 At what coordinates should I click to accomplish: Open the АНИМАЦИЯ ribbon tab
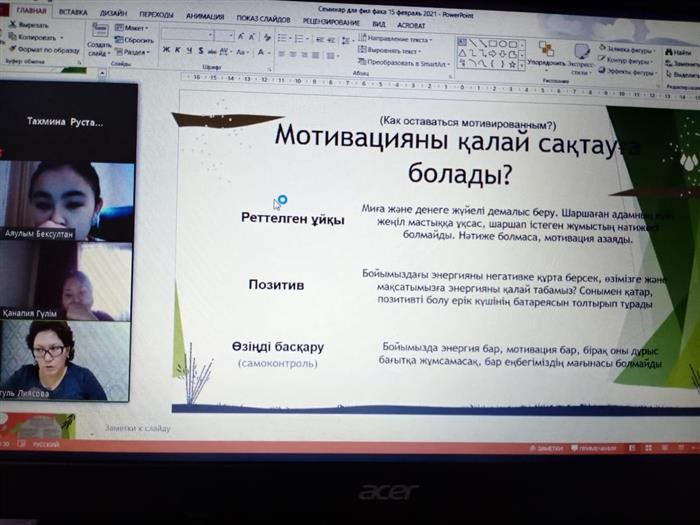(x=204, y=14)
